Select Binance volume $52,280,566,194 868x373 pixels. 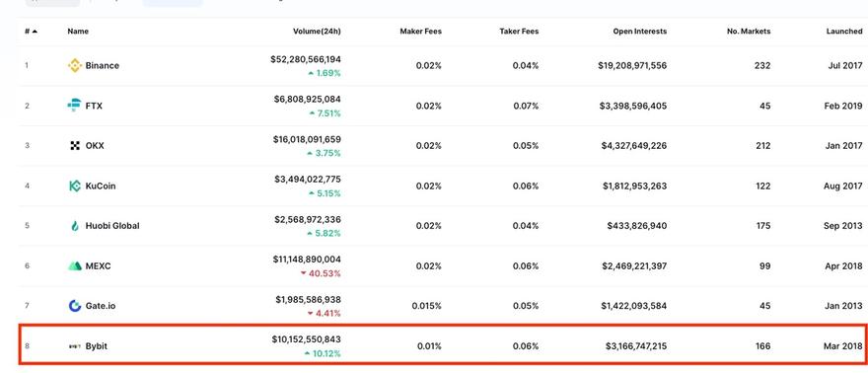(x=306, y=59)
